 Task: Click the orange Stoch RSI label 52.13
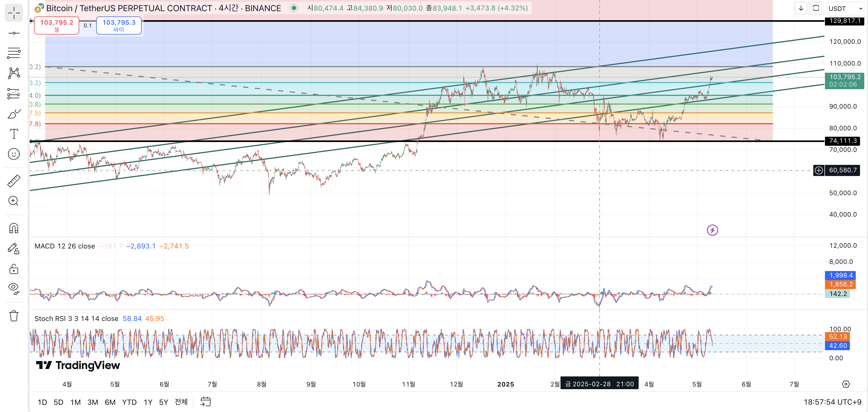pos(837,337)
